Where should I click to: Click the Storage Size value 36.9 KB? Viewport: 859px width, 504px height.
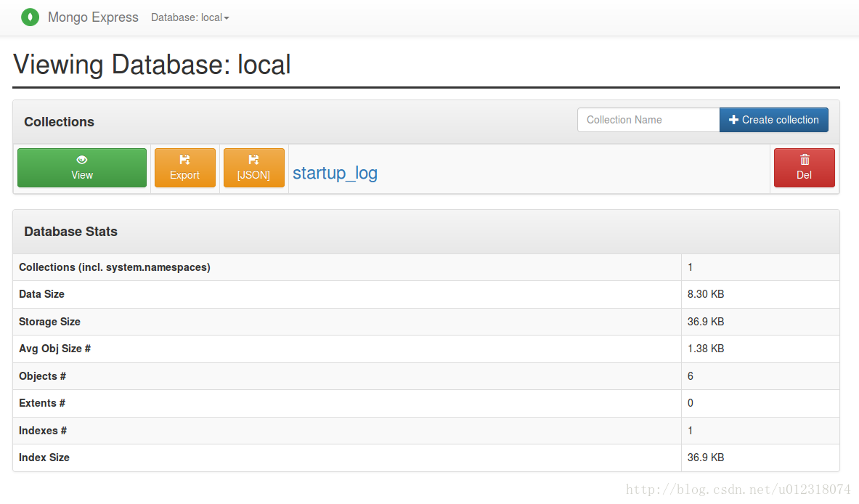click(x=706, y=322)
